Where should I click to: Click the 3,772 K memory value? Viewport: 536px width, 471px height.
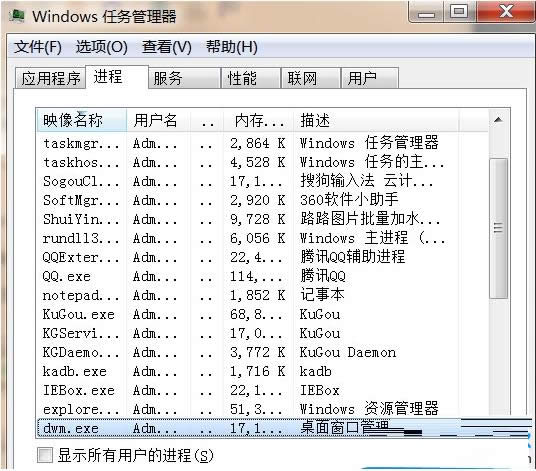tap(258, 352)
